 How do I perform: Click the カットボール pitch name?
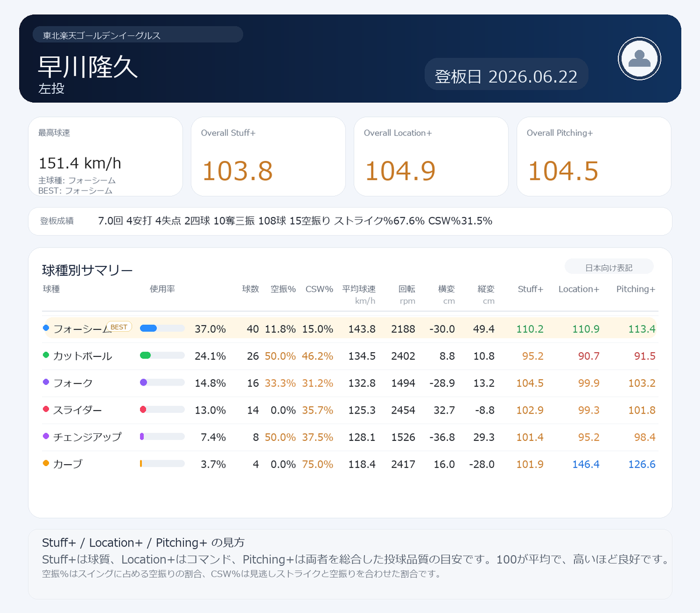pyautogui.click(x=82, y=356)
